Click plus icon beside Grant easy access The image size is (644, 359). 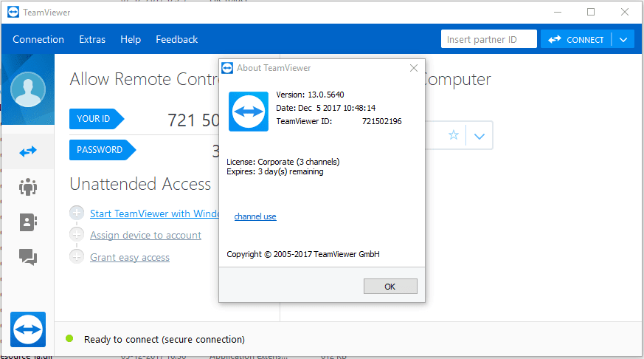point(77,256)
